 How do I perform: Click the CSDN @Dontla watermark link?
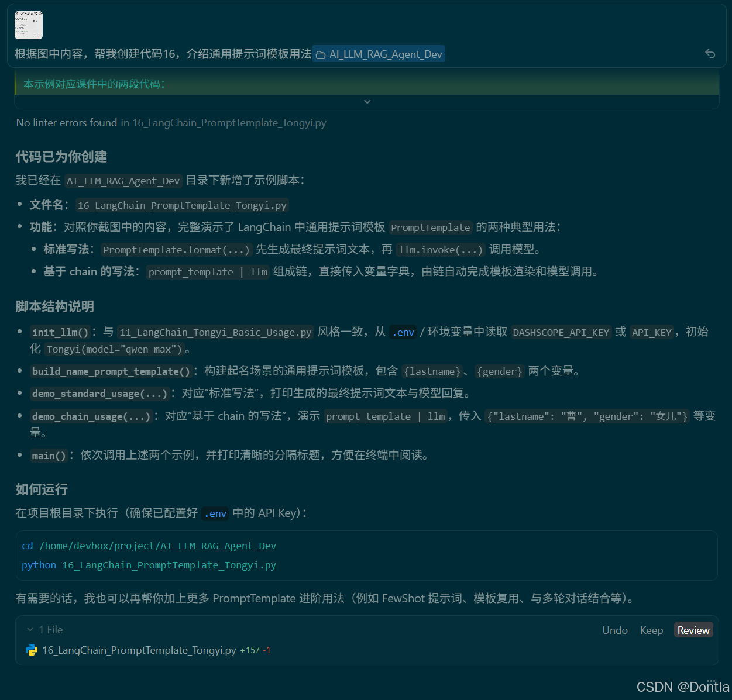[682, 687]
